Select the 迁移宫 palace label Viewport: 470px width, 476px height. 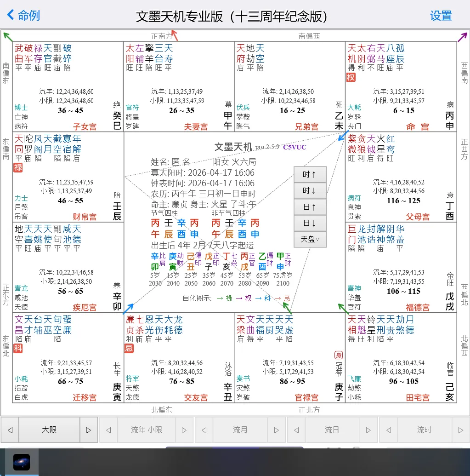[85, 397]
